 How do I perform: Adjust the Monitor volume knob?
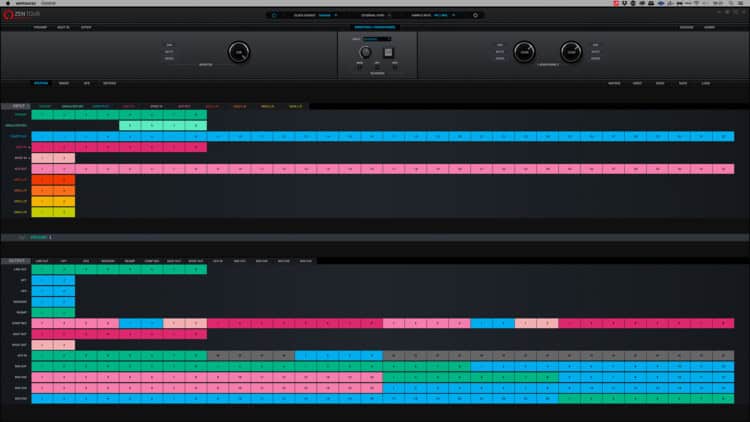[239, 52]
